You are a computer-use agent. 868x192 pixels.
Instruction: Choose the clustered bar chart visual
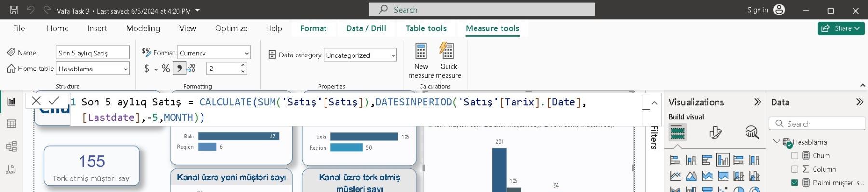coord(707,160)
